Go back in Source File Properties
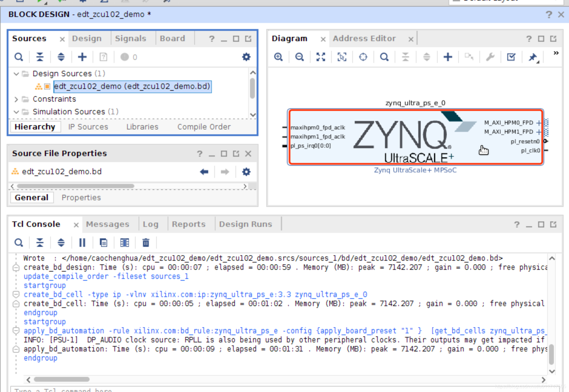The image size is (569, 392). click(x=204, y=172)
